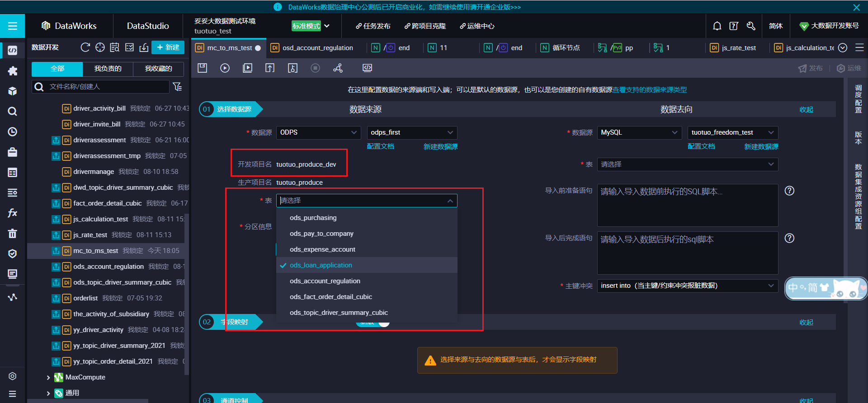
Task: Expand the MaxCompute tree node
Action: point(48,377)
